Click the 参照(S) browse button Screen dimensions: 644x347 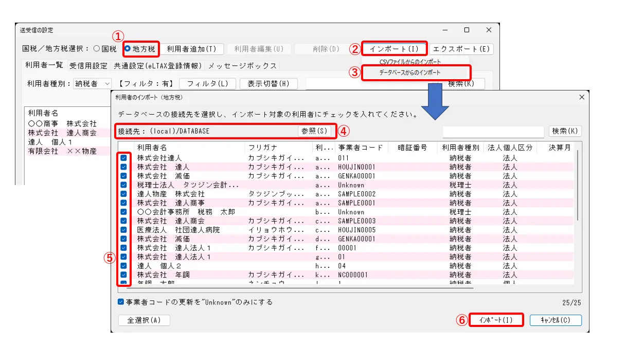[x=315, y=131]
